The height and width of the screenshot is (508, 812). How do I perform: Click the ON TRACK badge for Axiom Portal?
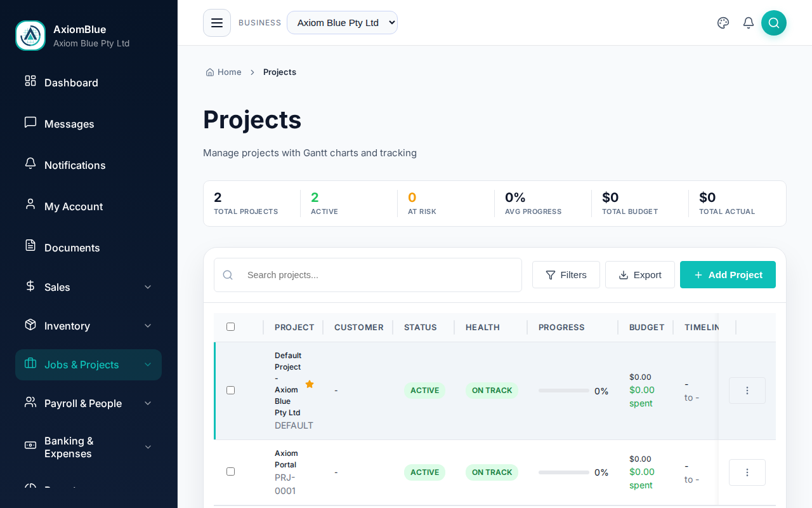coord(492,472)
